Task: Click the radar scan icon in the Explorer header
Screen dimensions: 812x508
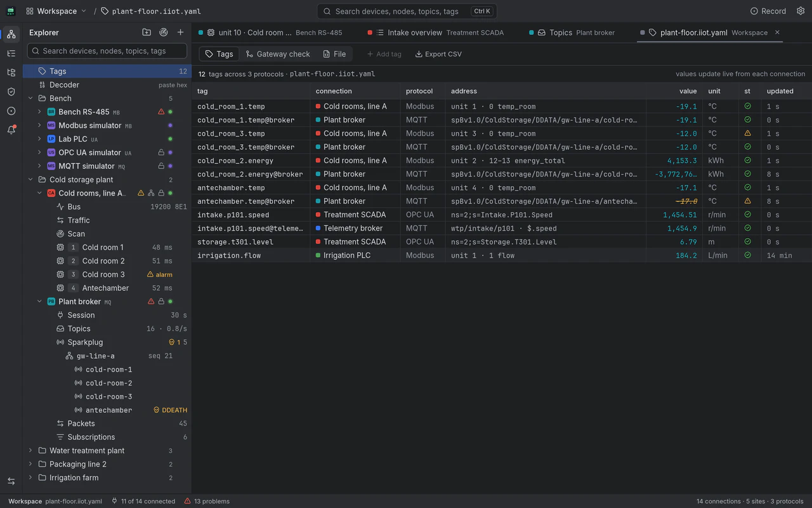Action: tap(164, 32)
